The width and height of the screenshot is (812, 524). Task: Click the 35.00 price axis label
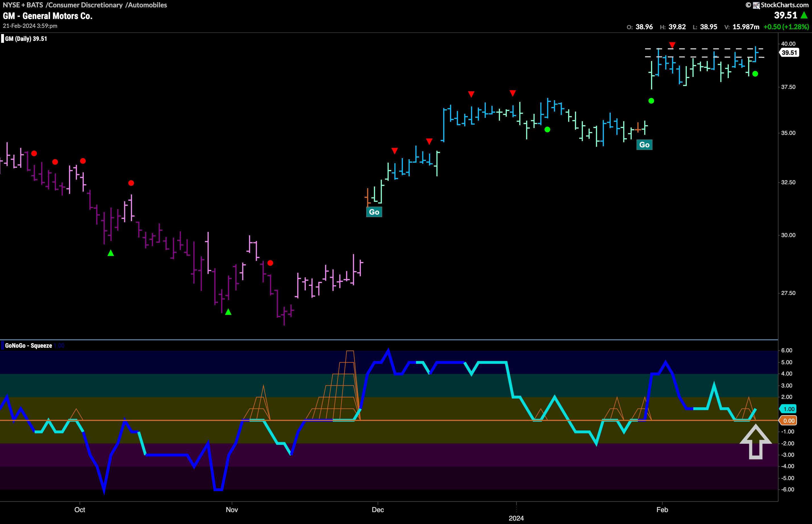coord(788,133)
